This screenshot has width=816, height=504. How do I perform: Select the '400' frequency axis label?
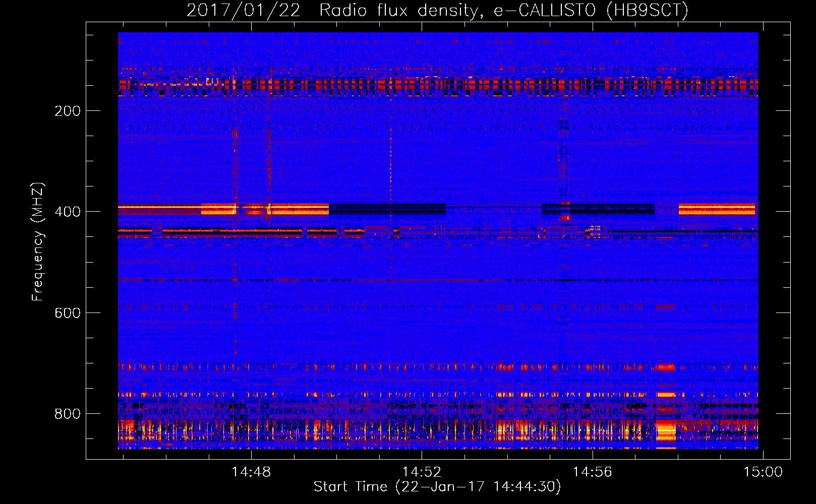tap(68, 212)
